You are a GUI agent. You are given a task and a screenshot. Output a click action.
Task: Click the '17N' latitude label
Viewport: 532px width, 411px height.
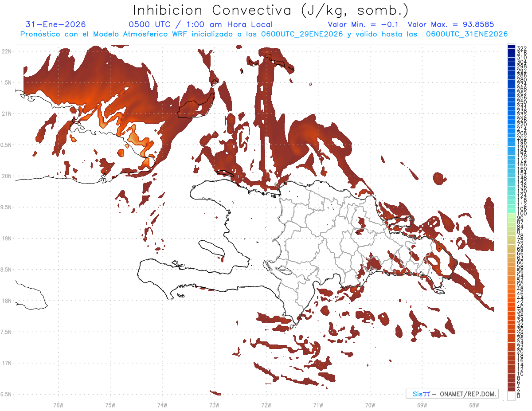pyautogui.click(x=7, y=363)
